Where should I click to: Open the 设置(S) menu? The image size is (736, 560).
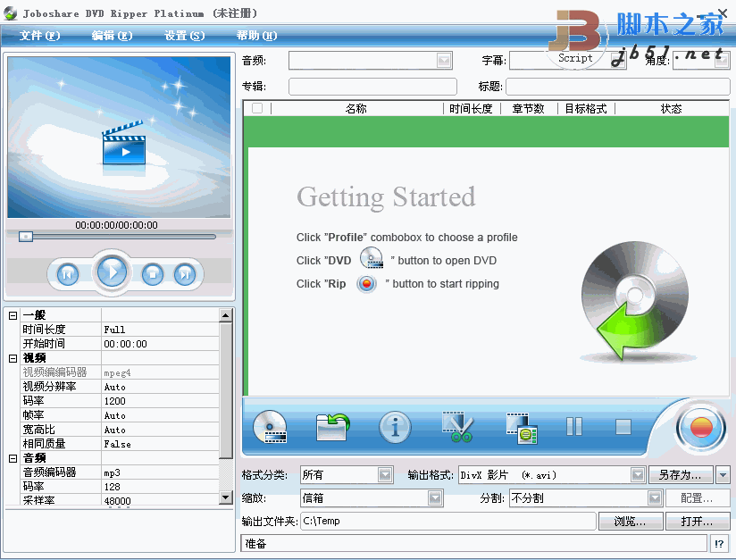(185, 36)
